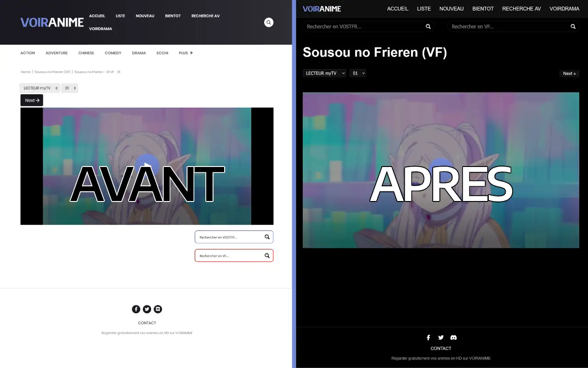Focus AVANT 'Rechercher en VOSTFR...' search field
This screenshot has width=588, height=368.
234,237
